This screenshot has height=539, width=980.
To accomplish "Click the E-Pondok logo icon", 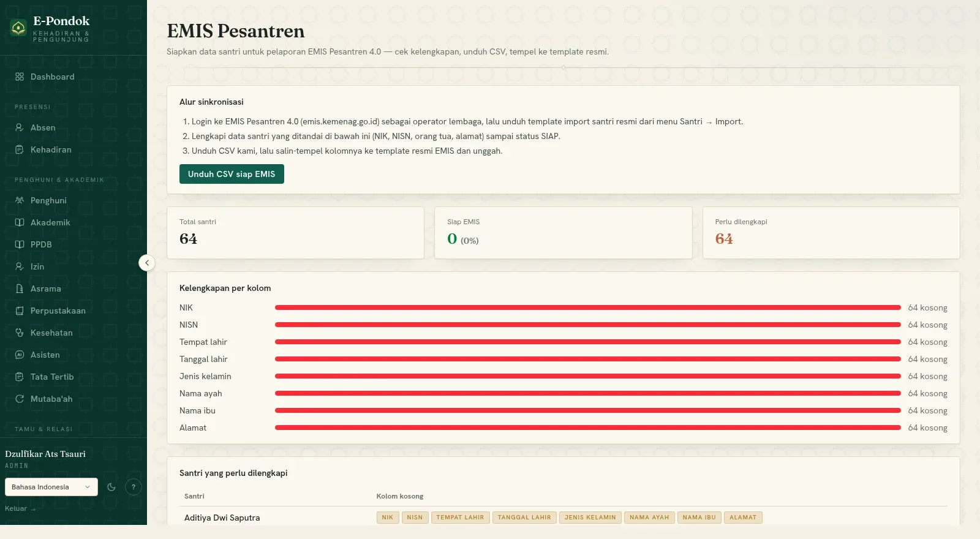I will [18, 28].
